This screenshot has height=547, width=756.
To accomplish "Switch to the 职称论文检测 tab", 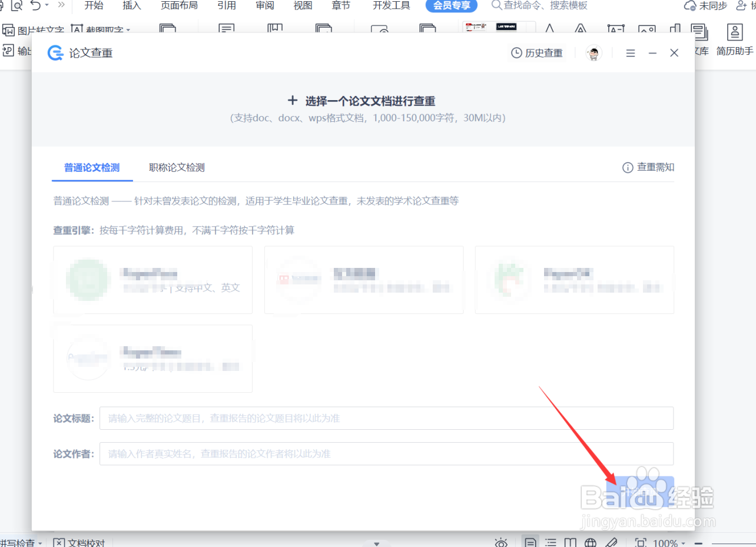I will [177, 167].
